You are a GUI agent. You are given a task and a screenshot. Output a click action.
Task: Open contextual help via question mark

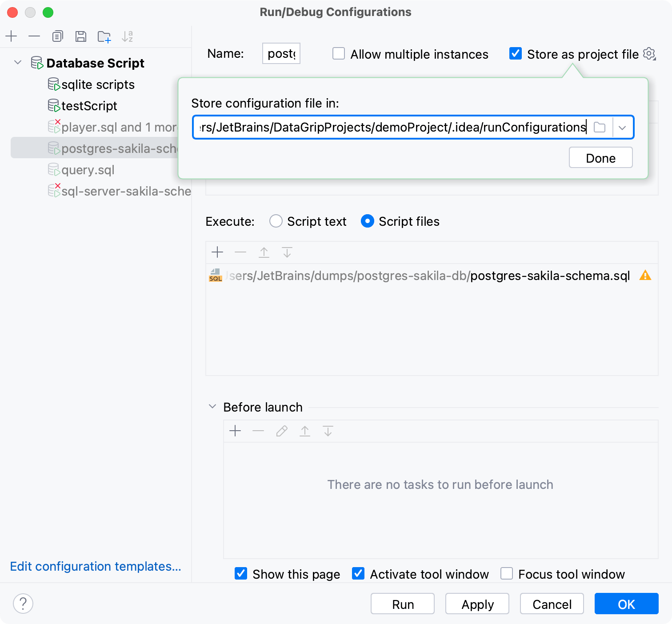pyautogui.click(x=23, y=604)
